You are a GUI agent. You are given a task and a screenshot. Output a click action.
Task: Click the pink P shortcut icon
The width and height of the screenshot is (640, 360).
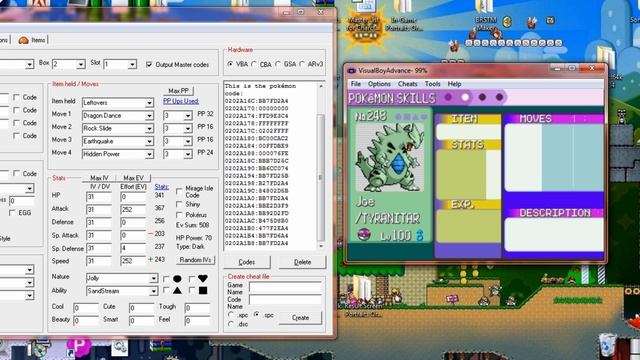[79, 346]
